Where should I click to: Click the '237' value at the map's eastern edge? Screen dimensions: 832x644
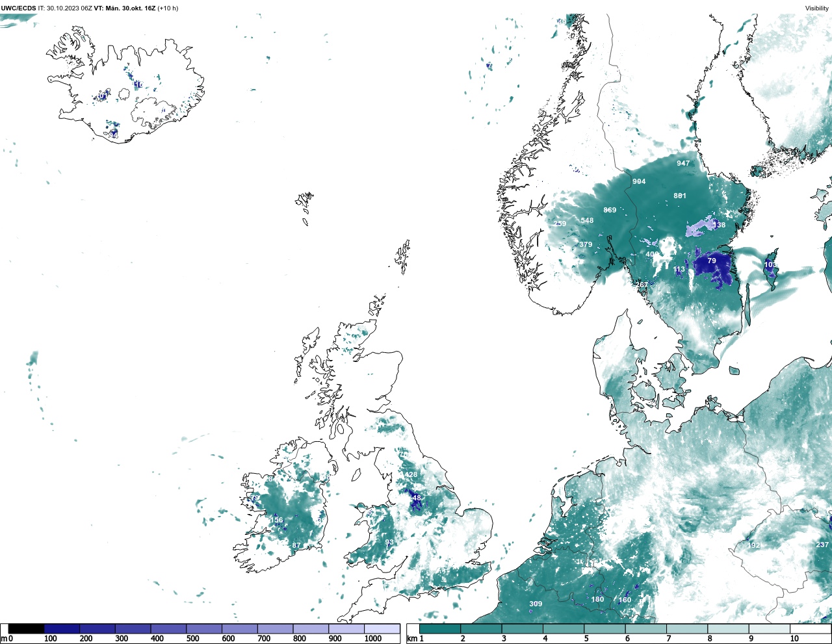822,545
